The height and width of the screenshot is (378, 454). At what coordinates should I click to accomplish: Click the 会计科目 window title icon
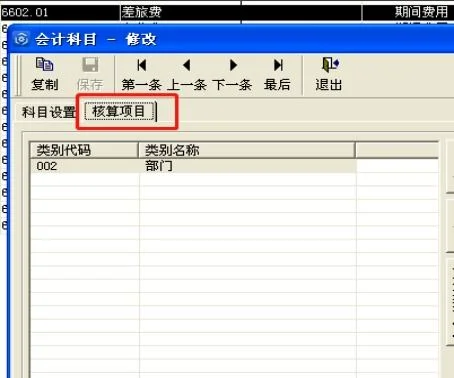(x=22, y=39)
